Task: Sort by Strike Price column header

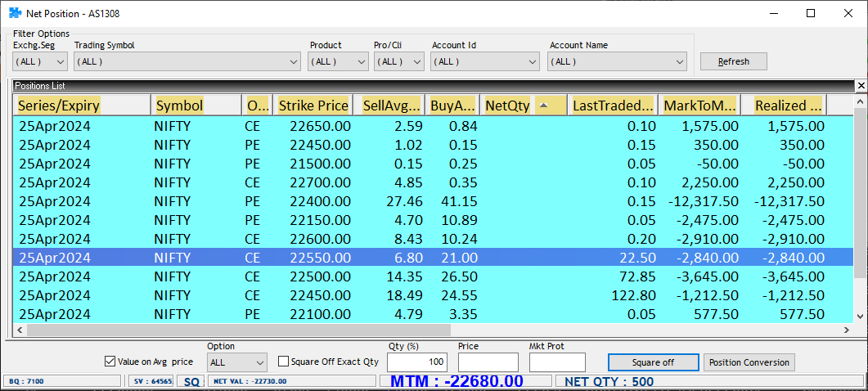Action: 313,105
